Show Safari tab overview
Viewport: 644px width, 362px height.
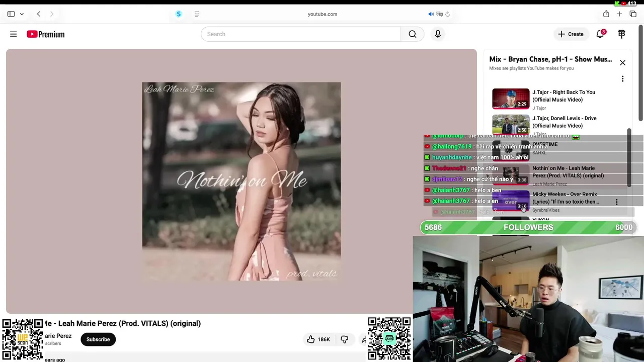(x=633, y=14)
